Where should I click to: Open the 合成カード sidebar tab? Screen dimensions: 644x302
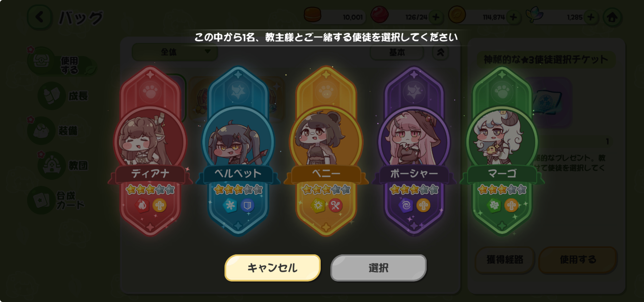click(x=58, y=200)
